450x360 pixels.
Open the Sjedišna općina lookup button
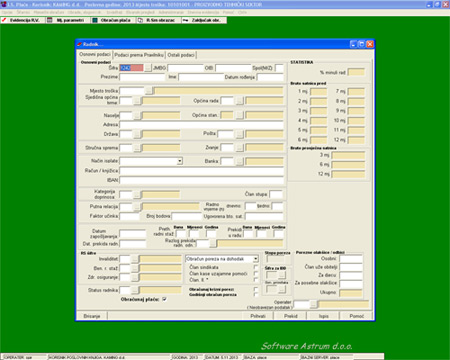(137, 101)
